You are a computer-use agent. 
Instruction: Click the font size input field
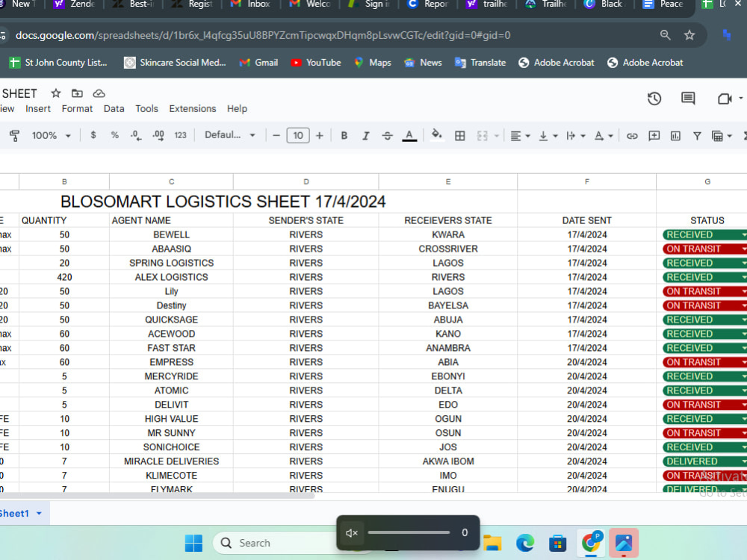[298, 136]
